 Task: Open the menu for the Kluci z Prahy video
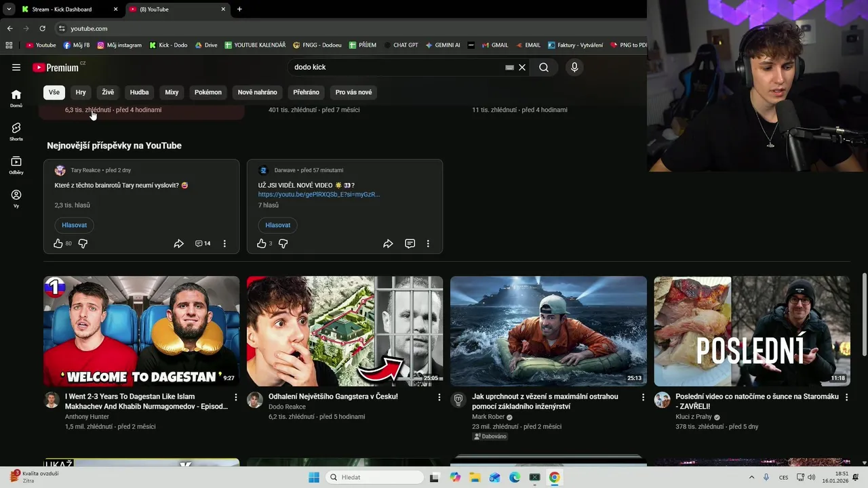tap(846, 397)
